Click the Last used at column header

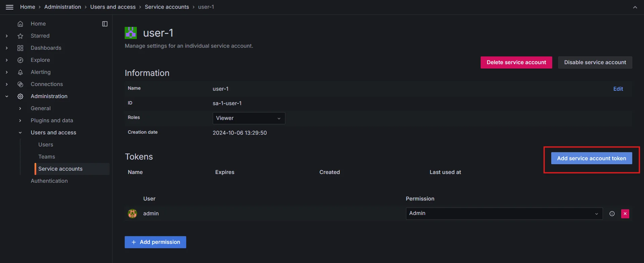pos(445,172)
